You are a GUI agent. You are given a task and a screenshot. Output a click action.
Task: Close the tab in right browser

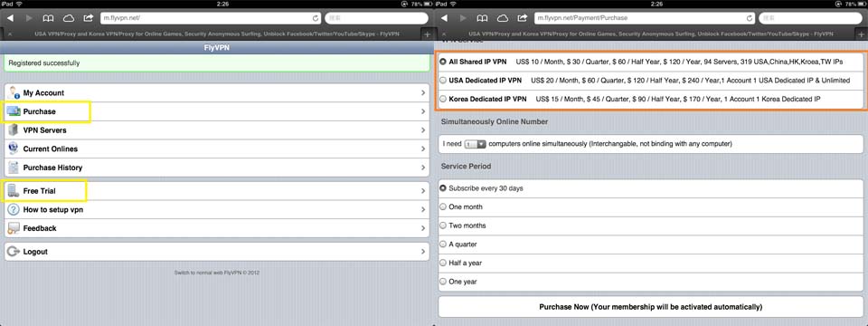[444, 34]
